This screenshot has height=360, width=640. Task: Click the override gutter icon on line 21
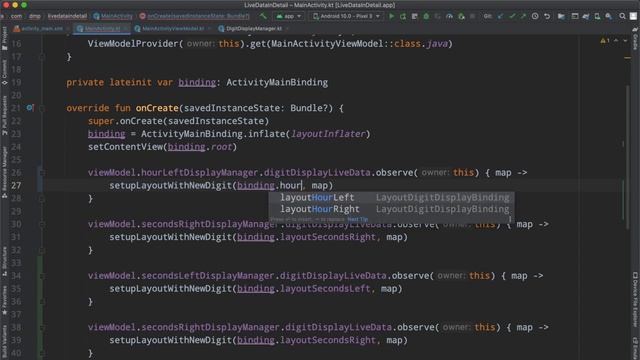click(x=30, y=108)
